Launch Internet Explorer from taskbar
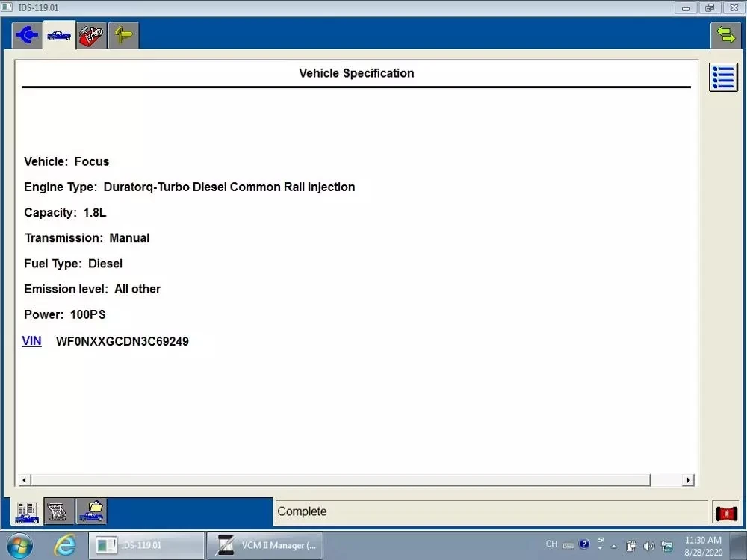Screen dimensions: 747x560 pyautogui.click(x=64, y=545)
